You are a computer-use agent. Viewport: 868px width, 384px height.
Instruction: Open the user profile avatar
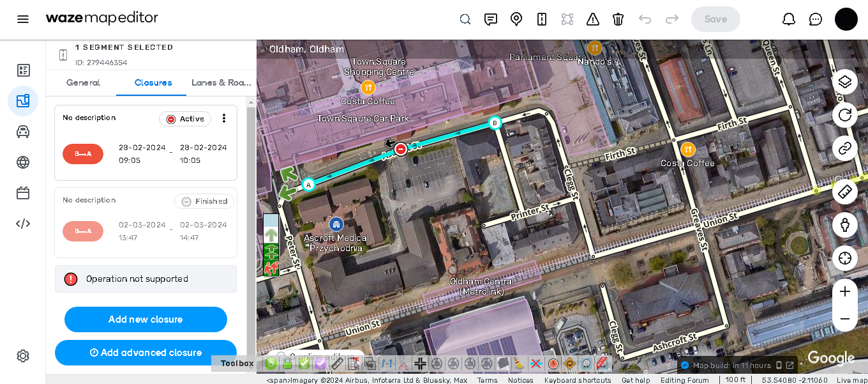tap(846, 19)
